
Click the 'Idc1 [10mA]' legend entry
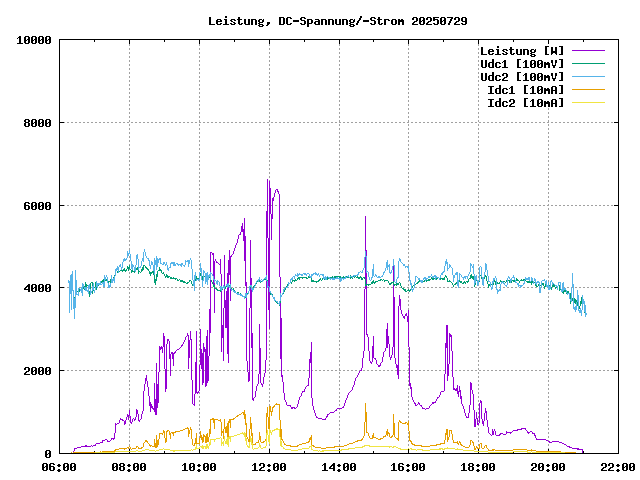click(x=525, y=90)
